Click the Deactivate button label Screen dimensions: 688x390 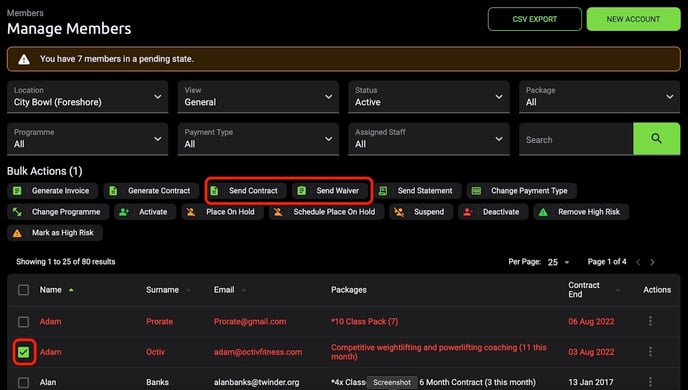[x=501, y=212]
